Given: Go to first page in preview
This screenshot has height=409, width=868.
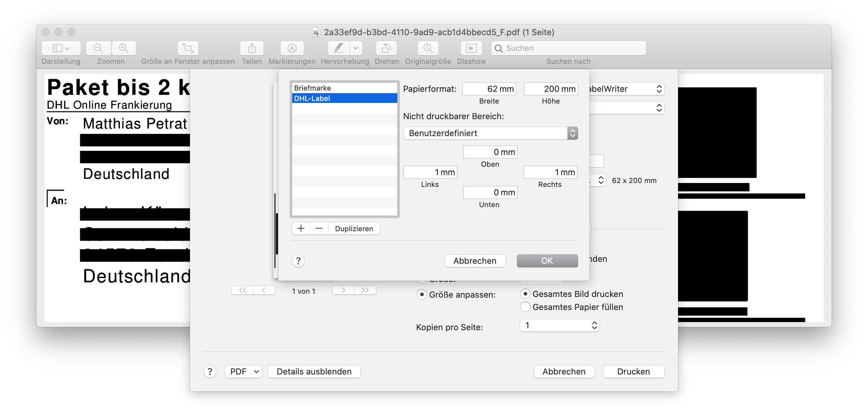Looking at the screenshot, I should coord(242,290).
